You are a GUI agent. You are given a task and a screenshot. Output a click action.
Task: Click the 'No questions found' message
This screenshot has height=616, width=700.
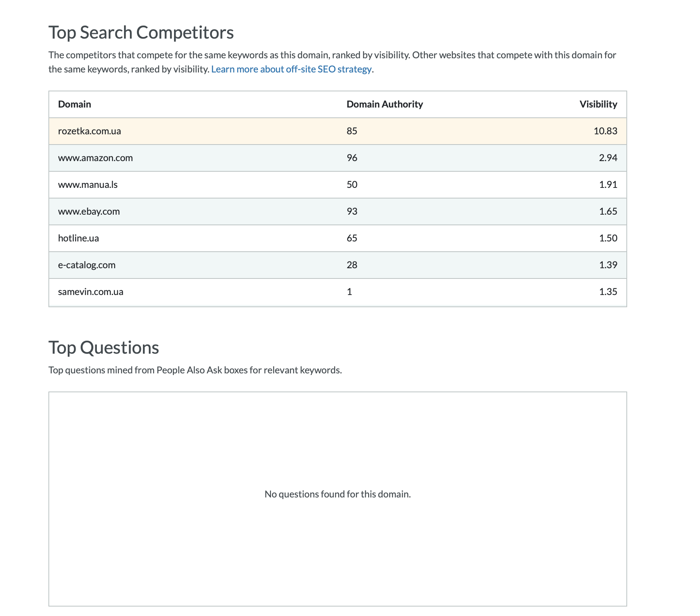click(x=337, y=494)
